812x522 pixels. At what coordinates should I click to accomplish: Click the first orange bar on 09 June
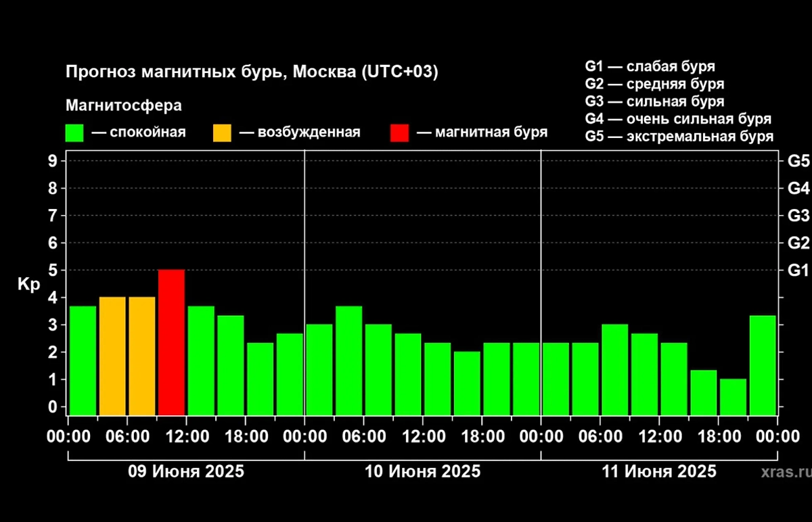pyautogui.click(x=112, y=355)
